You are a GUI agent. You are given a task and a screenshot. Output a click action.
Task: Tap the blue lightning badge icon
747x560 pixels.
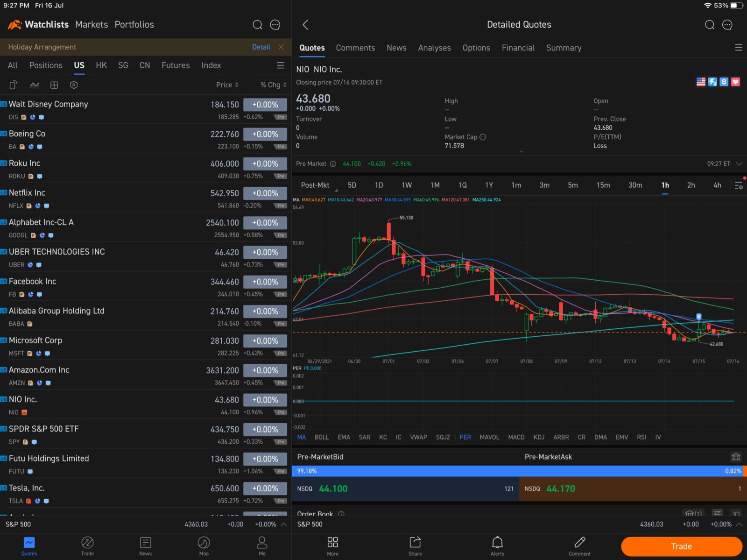[712, 82]
